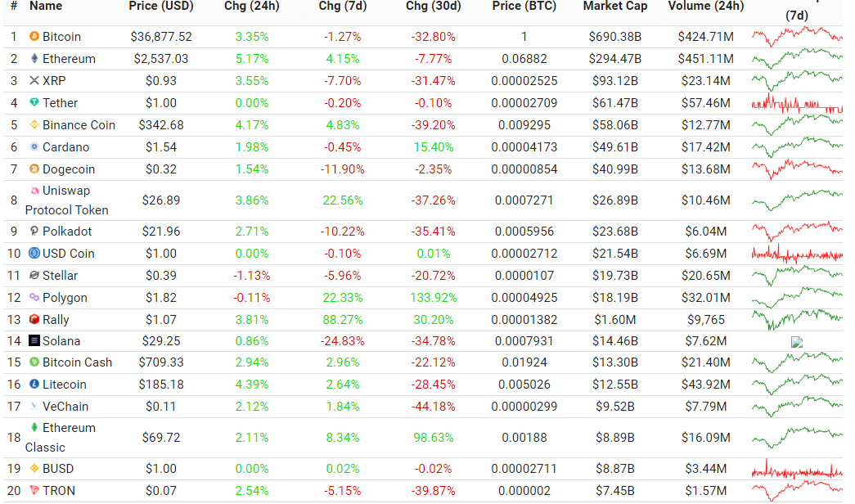Open the Bitcoin name link
Screen dimensions: 855x504
click(x=61, y=37)
